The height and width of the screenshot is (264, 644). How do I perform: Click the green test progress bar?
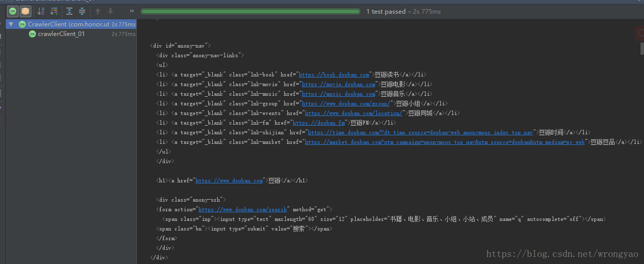(250, 11)
